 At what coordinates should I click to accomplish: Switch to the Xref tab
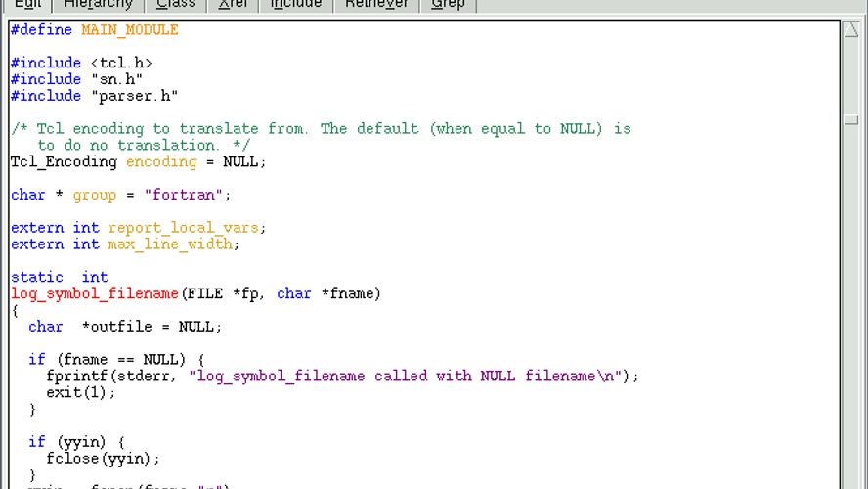[x=233, y=5]
